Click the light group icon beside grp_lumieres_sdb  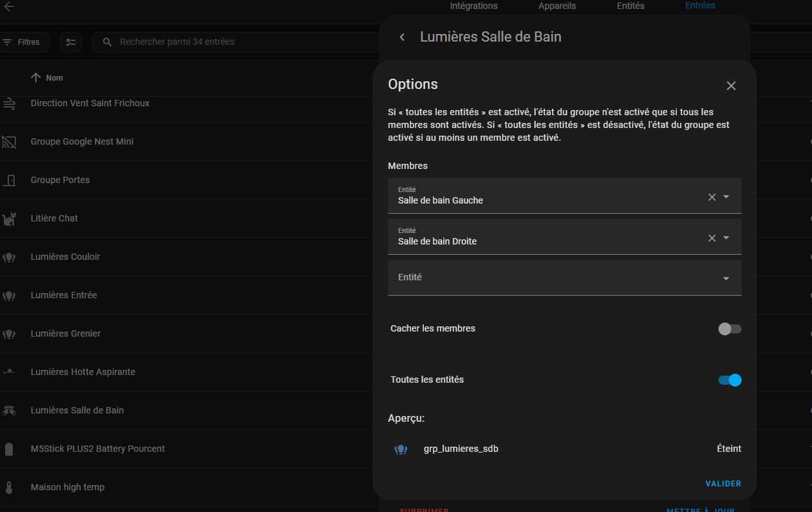(x=401, y=449)
